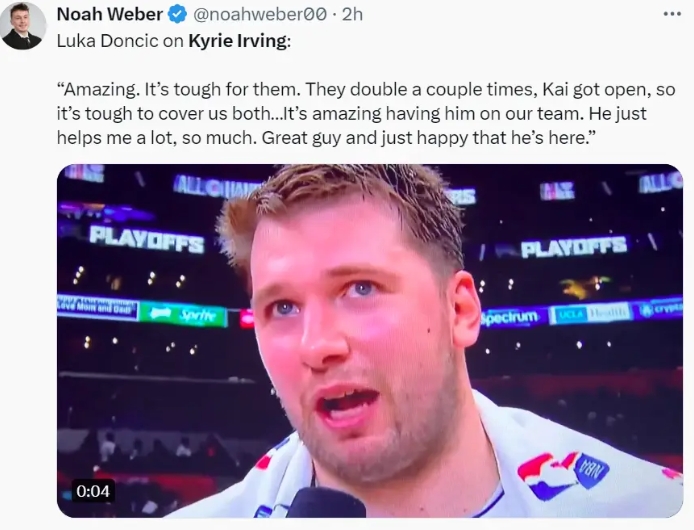Click the blue verified badge icon
Image resolution: width=694 pixels, height=530 pixels.
click(x=176, y=15)
